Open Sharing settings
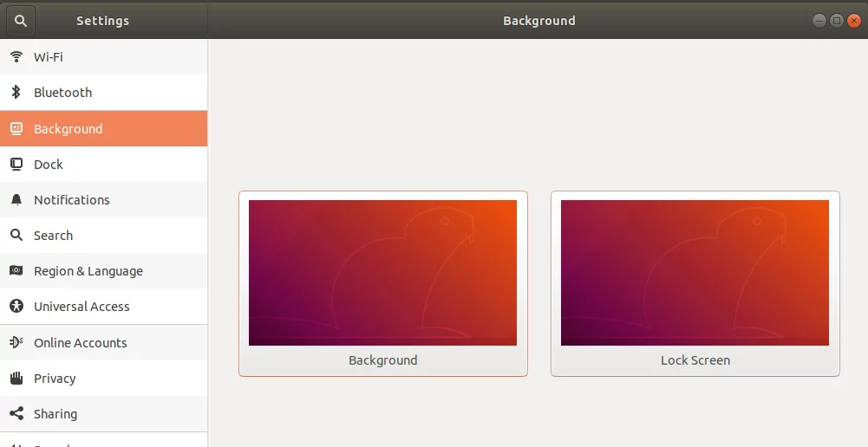868x447 pixels. tap(103, 414)
